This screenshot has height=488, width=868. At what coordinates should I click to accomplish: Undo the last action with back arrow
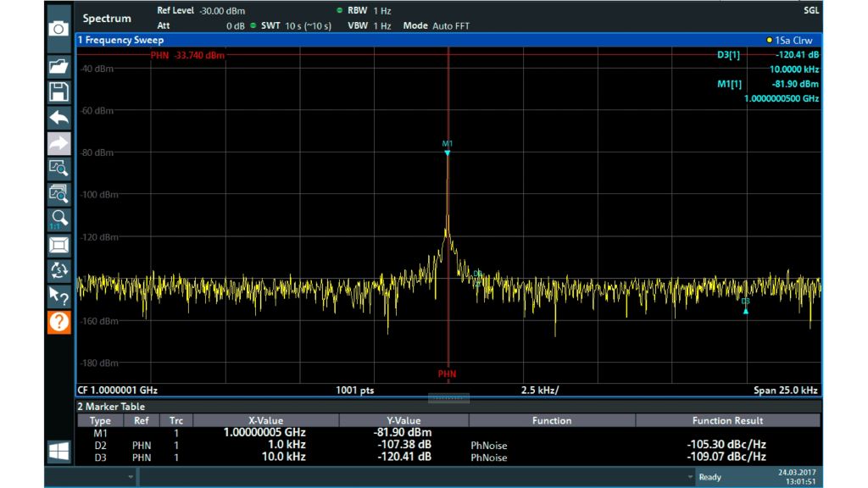tap(58, 119)
